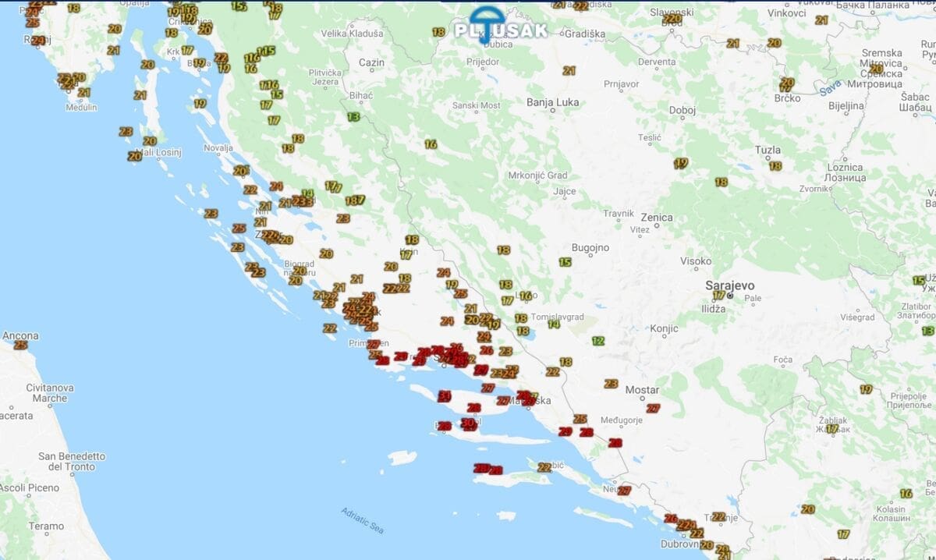This screenshot has width=936, height=560.
Task: Click the Doboj town label
Action: pos(682,110)
